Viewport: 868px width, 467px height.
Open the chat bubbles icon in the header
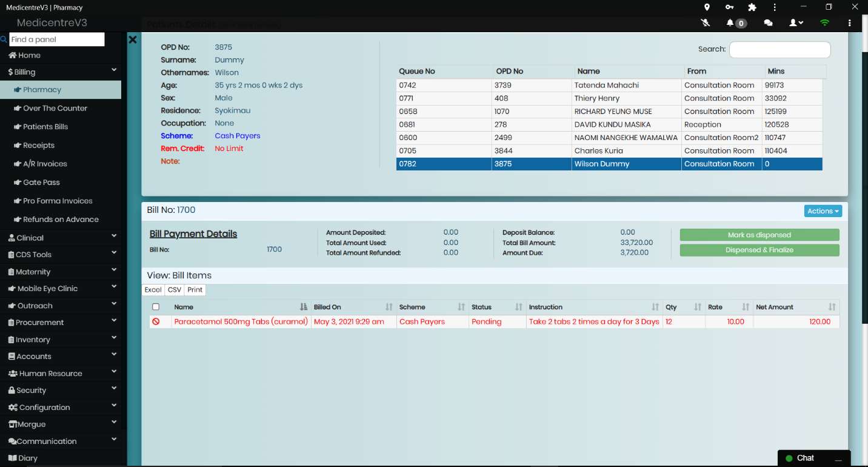point(768,23)
